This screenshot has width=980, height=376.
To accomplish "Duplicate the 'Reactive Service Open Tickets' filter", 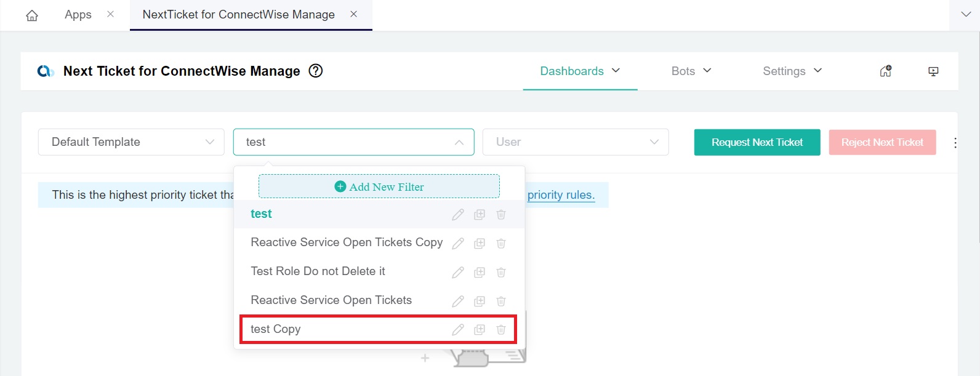I will [x=480, y=301].
